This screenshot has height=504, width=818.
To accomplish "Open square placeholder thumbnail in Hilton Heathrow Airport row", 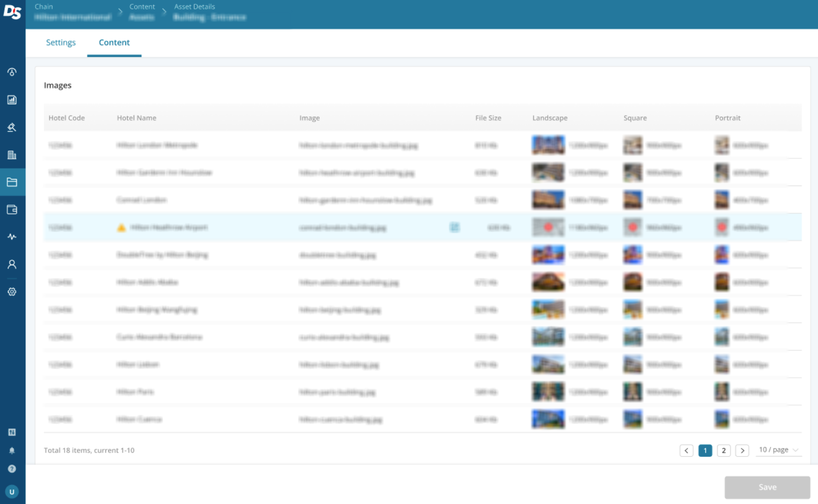I will tap(632, 228).
